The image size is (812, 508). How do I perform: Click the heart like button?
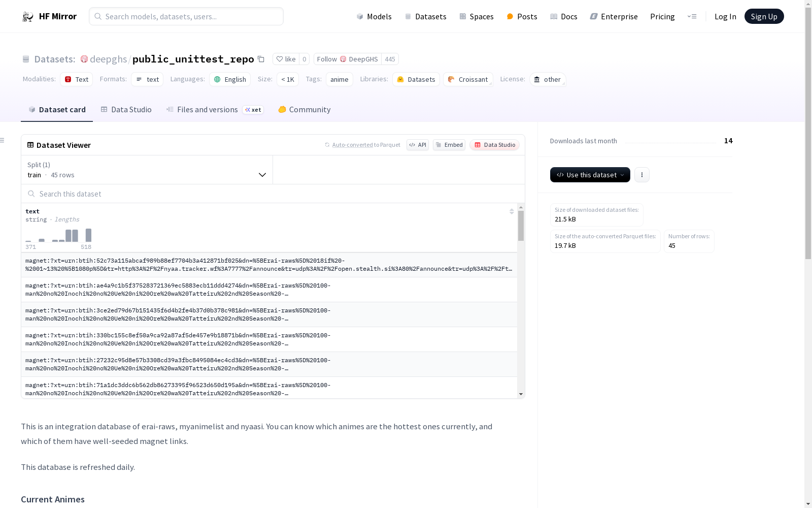tap(286, 59)
